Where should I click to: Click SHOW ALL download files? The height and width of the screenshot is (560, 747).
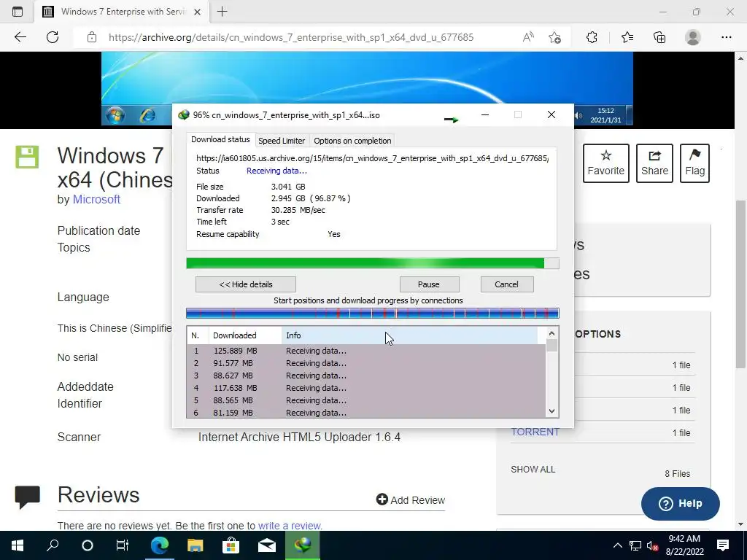coord(533,470)
